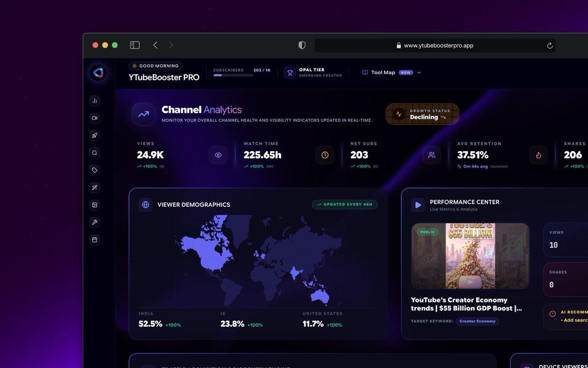The height and width of the screenshot is (368, 588).
Task: Click the 37.51% avg retention value
Action: pyautogui.click(x=473, y=155)
